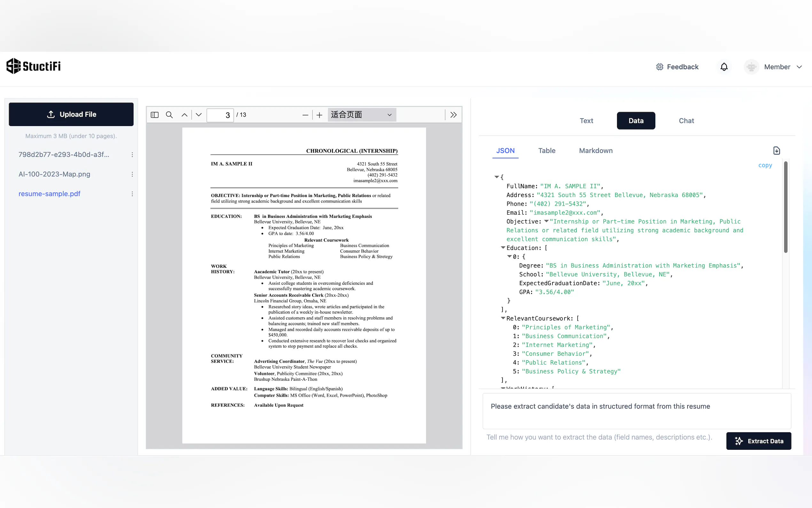812x508 pixels.
Task: Collapse the RelevantCoursework array
Action: click(x=503, y=318)
